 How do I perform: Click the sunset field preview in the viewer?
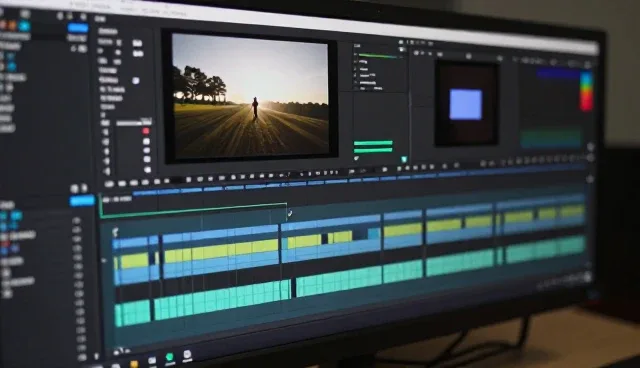tap(251, 95)
